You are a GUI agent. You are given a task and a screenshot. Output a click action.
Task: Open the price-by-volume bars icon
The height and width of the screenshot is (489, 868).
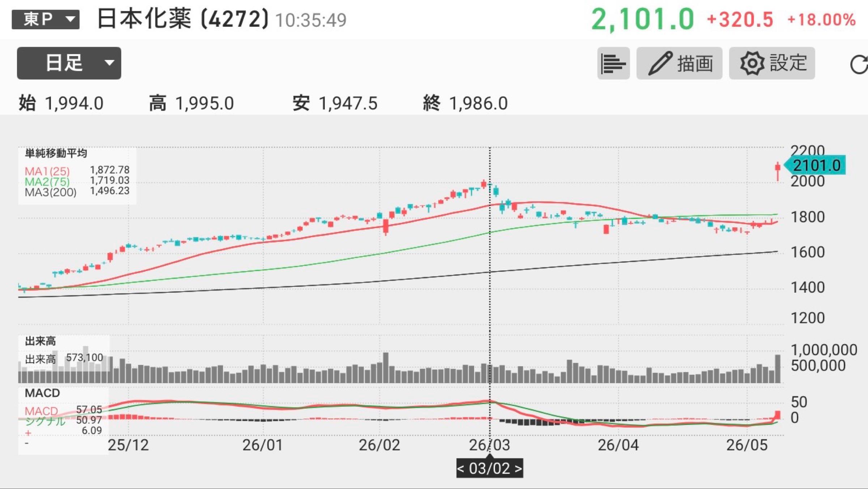[x=613, y=63]
